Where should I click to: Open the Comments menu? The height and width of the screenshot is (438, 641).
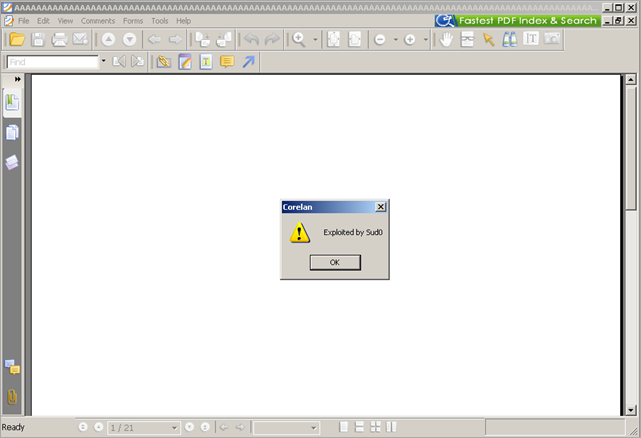[98, 20]
